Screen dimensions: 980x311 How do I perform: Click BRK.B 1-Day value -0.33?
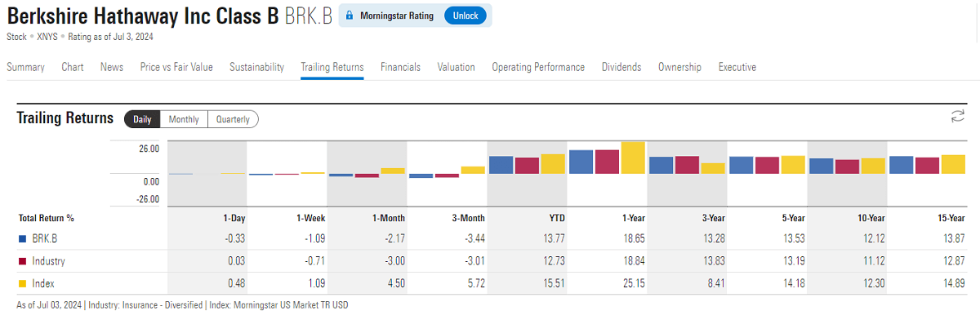235,239
